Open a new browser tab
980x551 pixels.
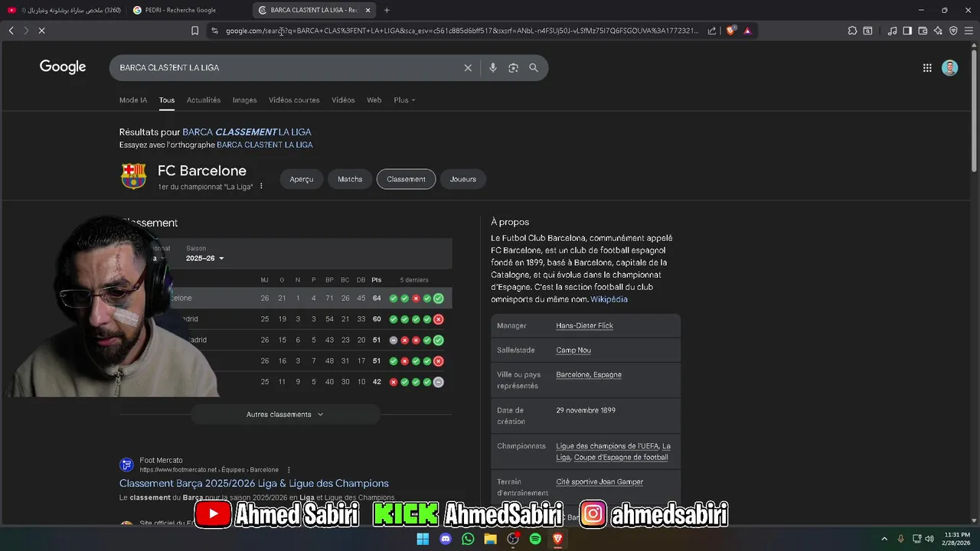point(387,10)
